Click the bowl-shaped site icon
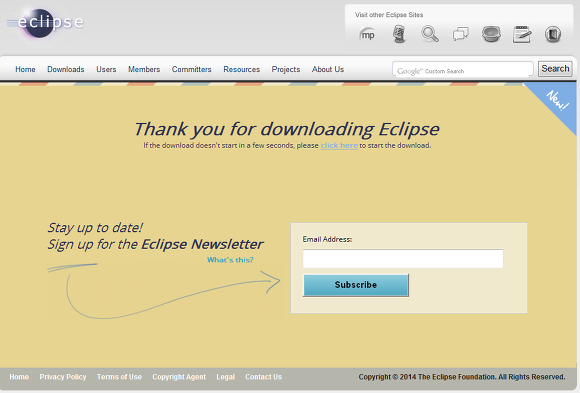580x393 pixels. (491, 34)
